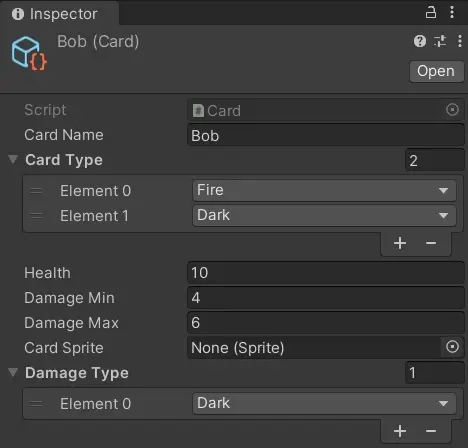Collapse the Card Type list foldout
The image size is (468, 448).
(13, 159)
